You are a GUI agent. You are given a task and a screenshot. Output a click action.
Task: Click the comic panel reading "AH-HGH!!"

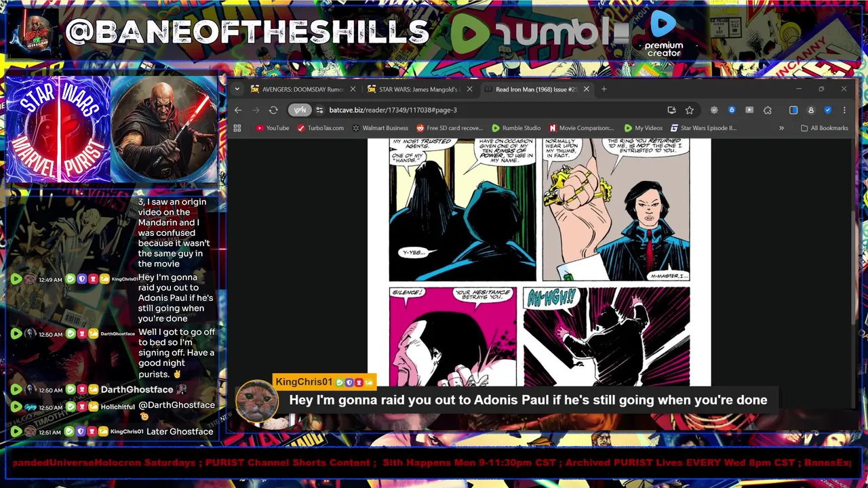(606, 337)
